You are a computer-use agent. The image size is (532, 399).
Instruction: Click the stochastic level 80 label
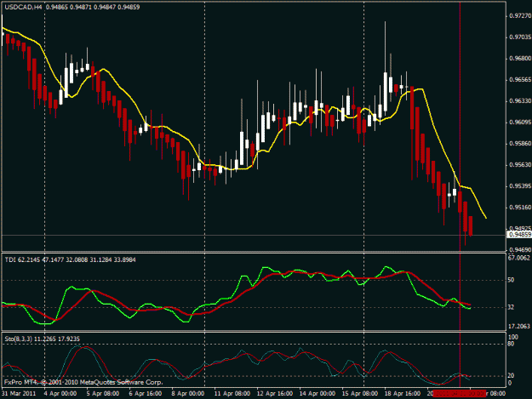pos(511,344)
